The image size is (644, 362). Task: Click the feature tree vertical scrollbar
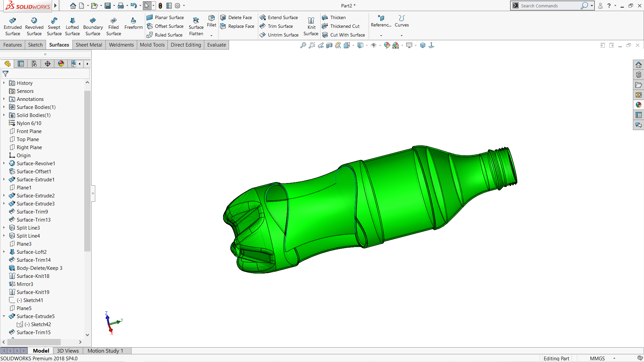click(x=87, y=171)
